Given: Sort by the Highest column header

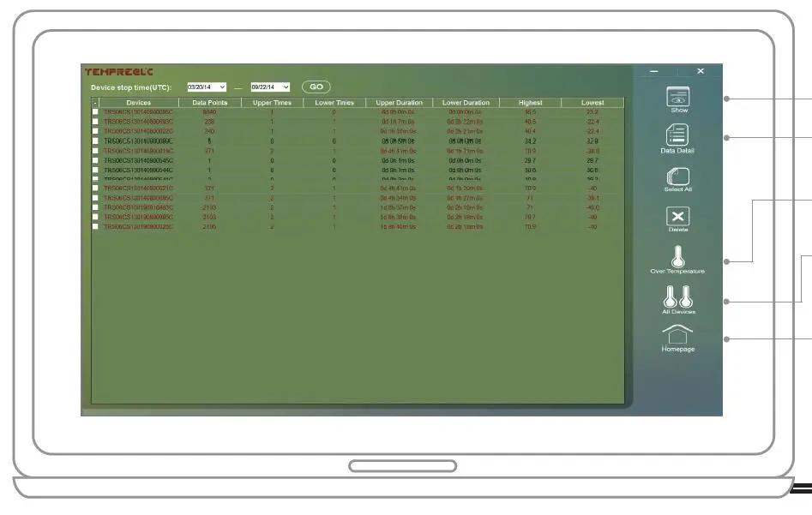Looking at the screenshot, I should [530, 103].
